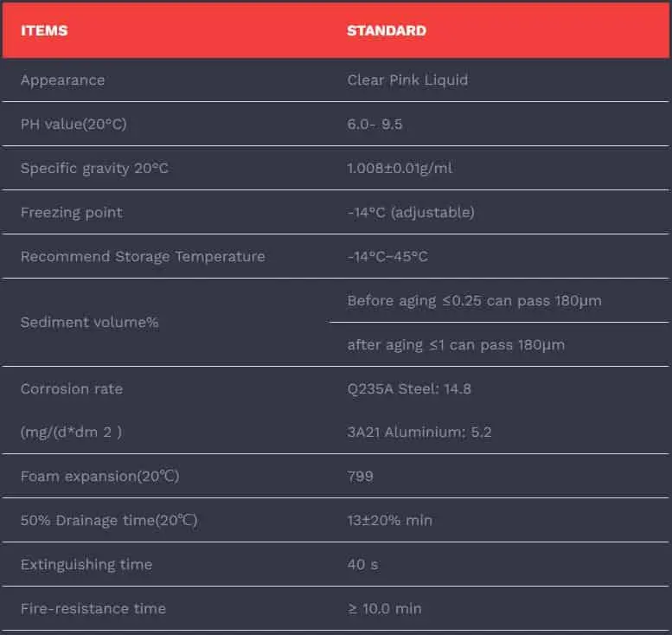Click the -14°C (adjustable) value
Screen dimensions: 672x635
(x=411, y=212)
